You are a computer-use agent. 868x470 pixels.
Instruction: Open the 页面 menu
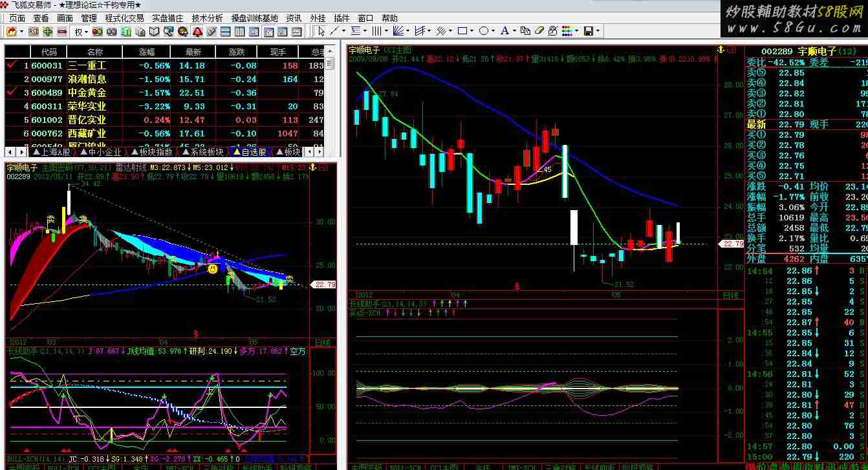[17, 18]
